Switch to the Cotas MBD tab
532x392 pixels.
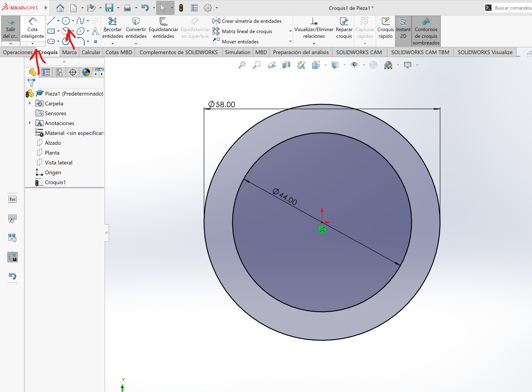[119, 52]
